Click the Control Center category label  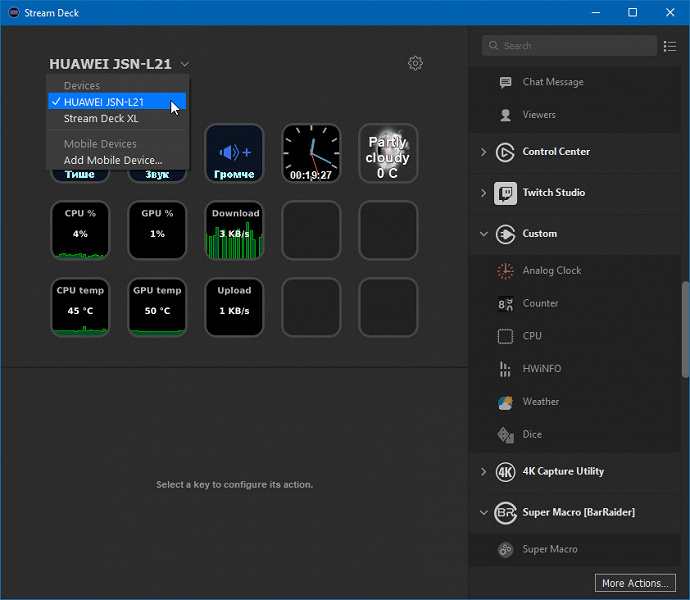[x=556, y=152]
